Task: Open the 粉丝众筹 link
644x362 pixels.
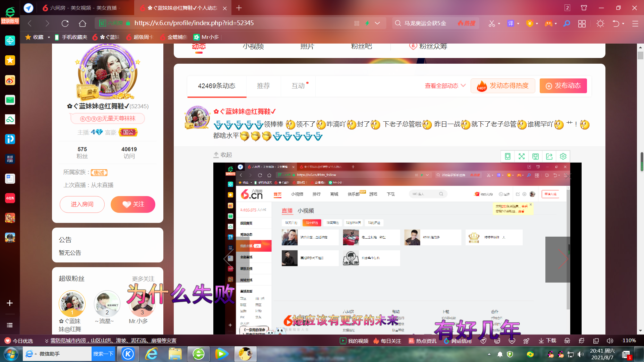Action: (x=429, y=46)
